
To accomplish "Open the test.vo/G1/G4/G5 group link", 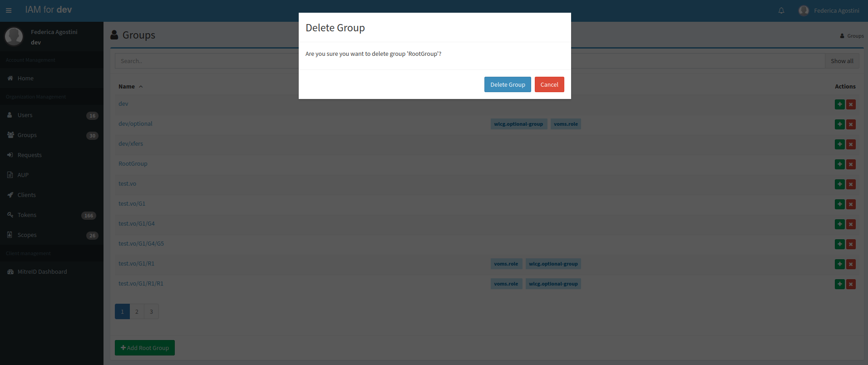I will (141, 244).
